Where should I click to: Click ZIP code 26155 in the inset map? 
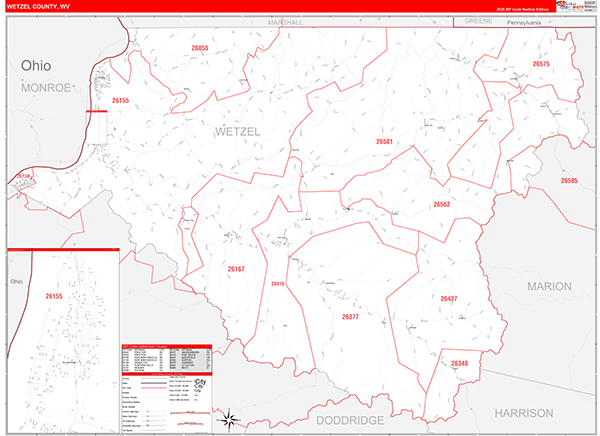[54, 296]
